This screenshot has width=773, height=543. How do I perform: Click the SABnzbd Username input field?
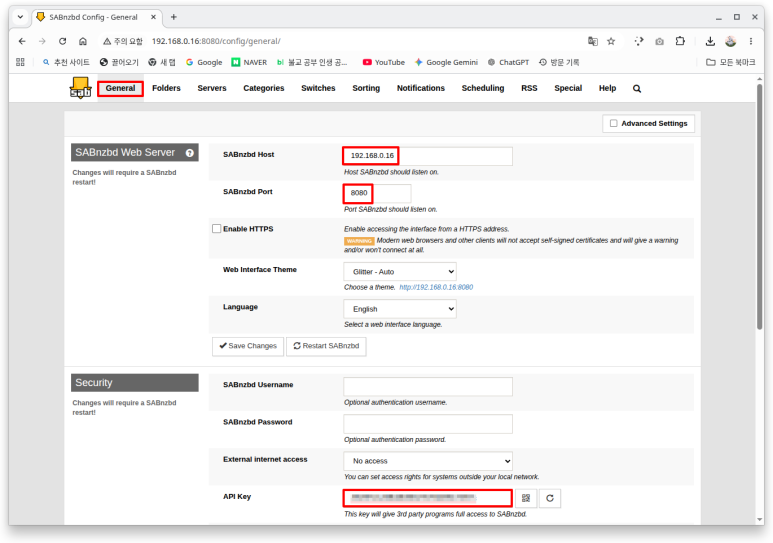(x=428, y=387)
